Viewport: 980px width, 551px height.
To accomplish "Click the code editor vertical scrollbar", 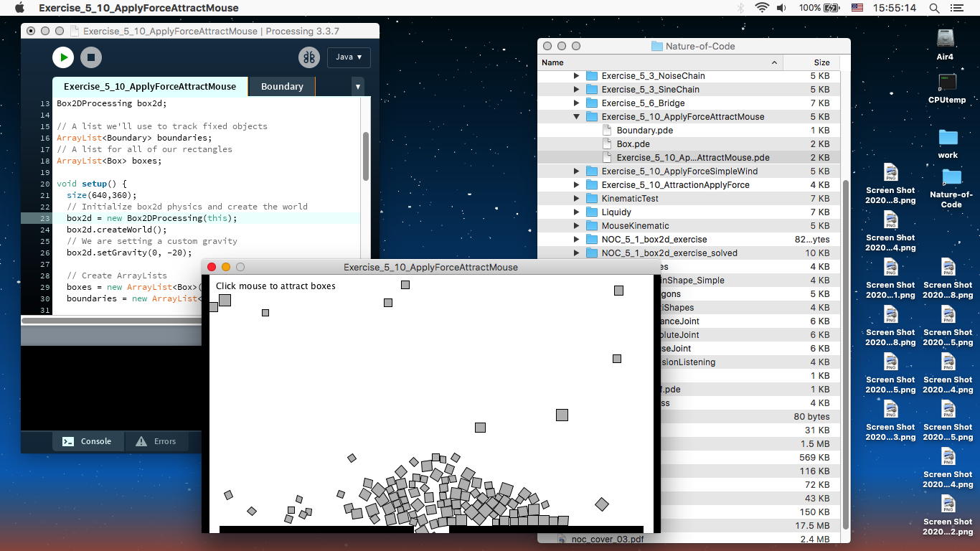I will pyautogui.click(x=365, y=156).
